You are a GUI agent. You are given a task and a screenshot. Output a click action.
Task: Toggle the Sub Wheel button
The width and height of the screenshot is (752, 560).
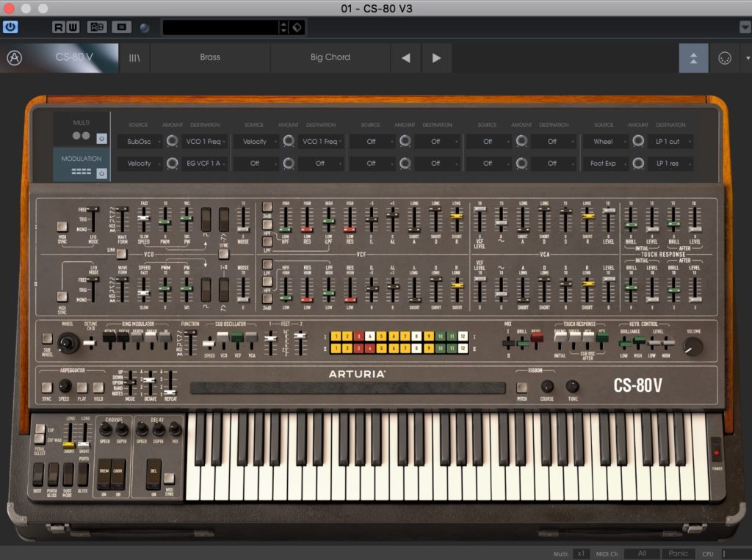pos(47,338)
